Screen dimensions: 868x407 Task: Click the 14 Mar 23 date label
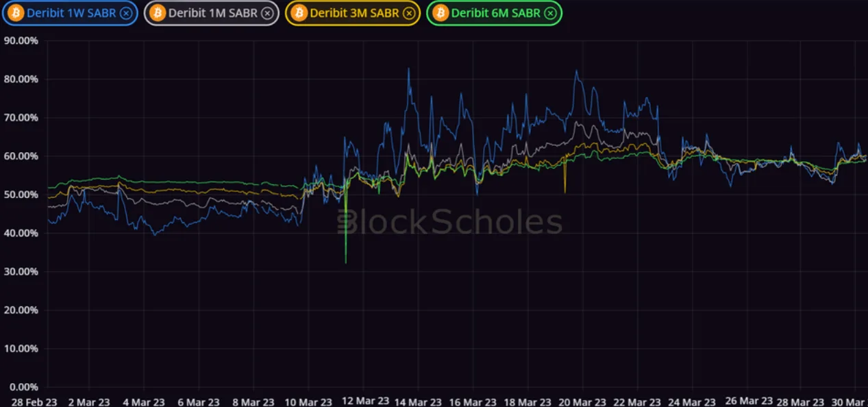418,402
